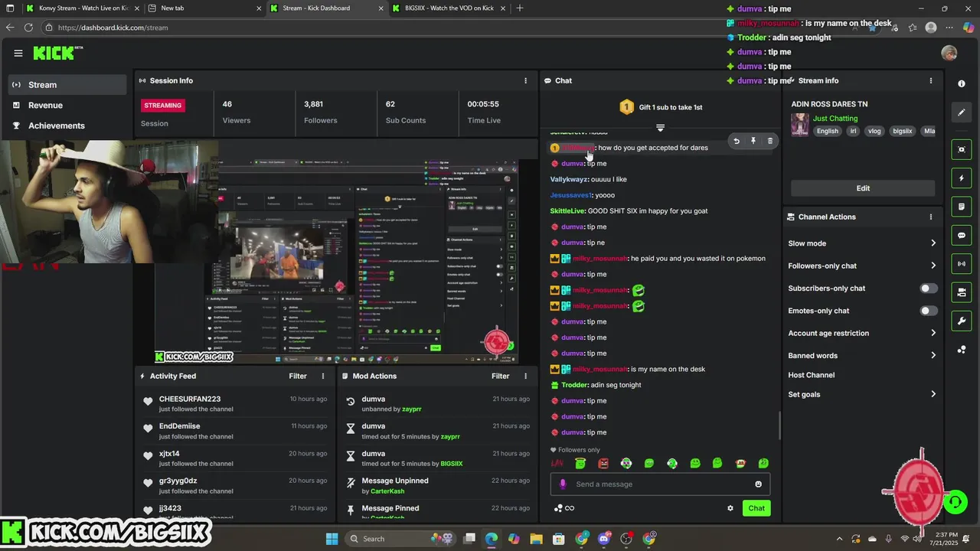
Task: Toggle the chat bubble widget icon
Action: pyautogui.click(x=962, y=235)
